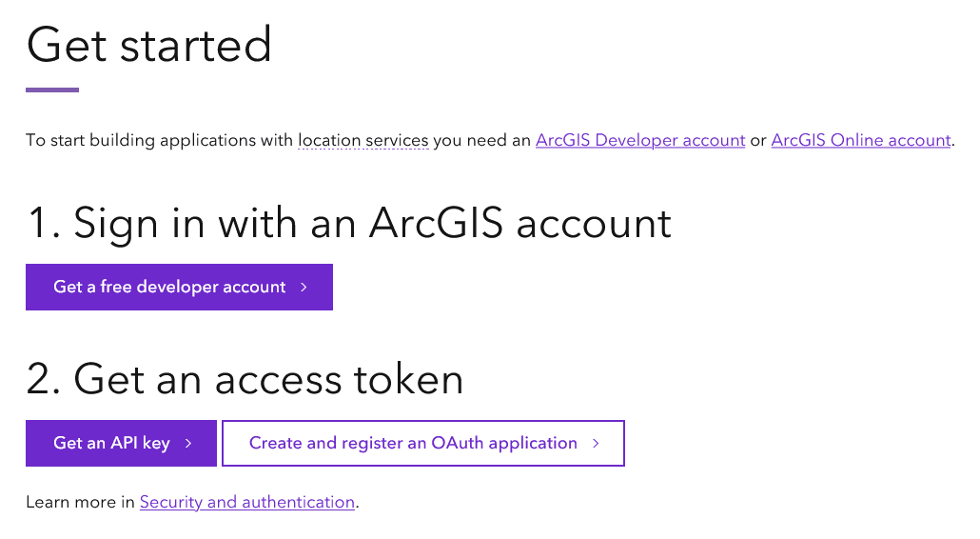
Task: Click the word 'or' between the account links
Action: coord(758,141)
